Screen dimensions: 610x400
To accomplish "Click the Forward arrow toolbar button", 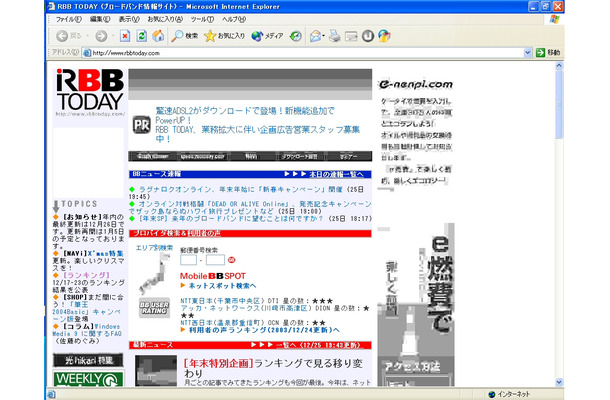I will pos(101,36).
